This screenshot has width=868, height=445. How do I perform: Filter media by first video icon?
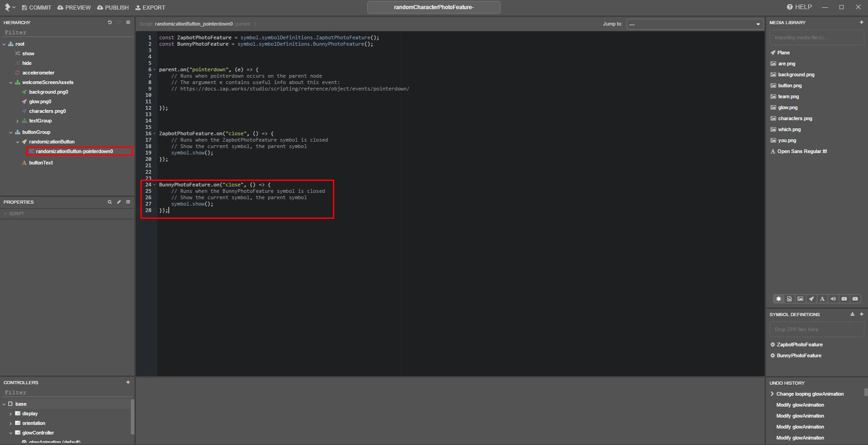(844, 299)
